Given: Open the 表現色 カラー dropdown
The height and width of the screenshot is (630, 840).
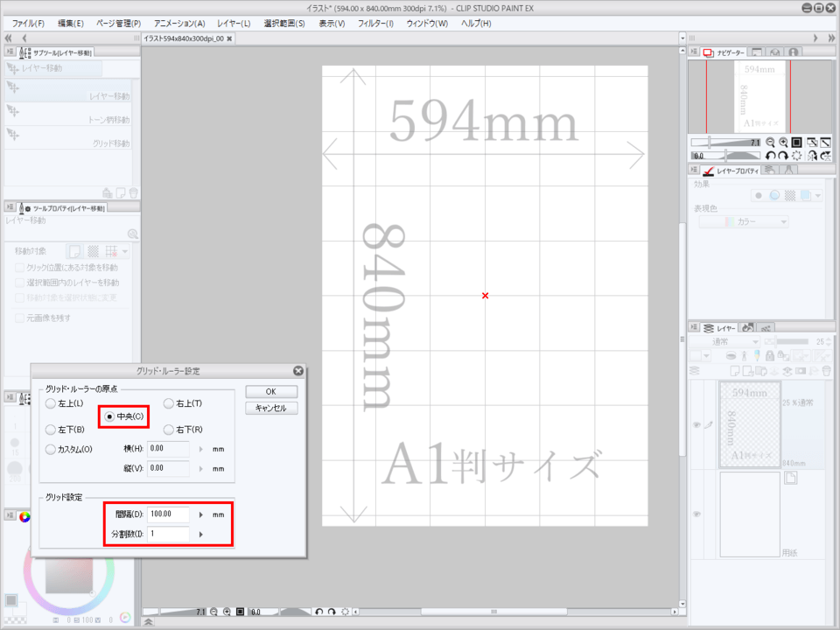Looking at the screenshot, I should pyautogui.click(x=743, y=222).
